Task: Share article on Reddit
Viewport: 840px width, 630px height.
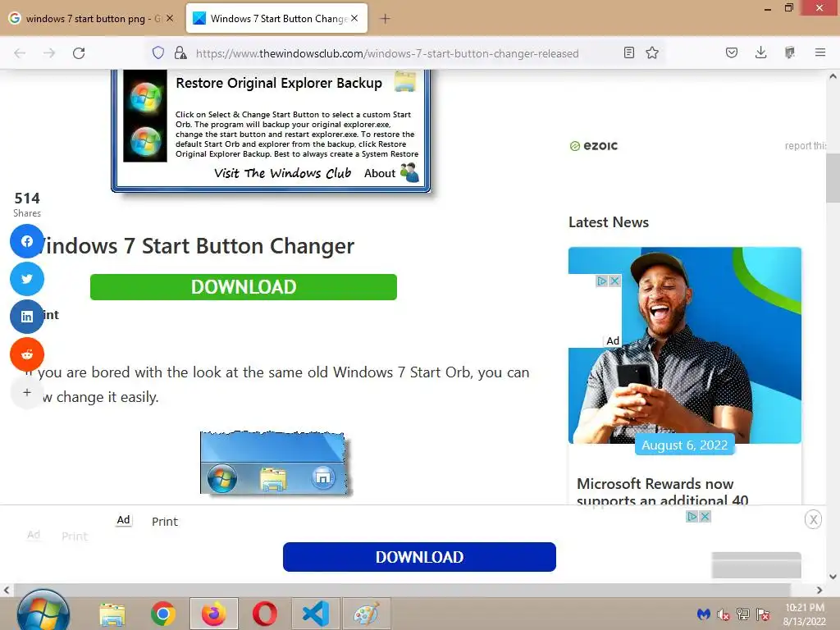Action: point(27,354)
